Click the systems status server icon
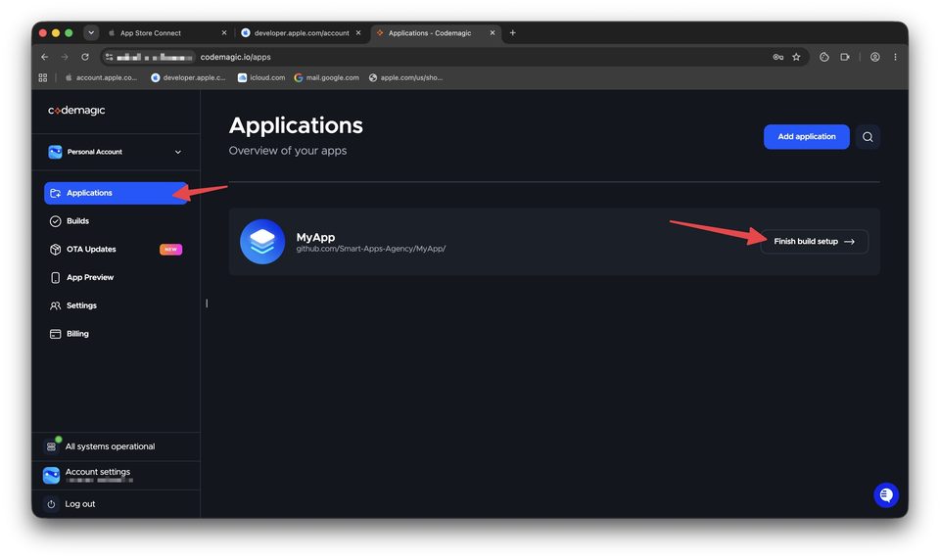 pos(52,446)
